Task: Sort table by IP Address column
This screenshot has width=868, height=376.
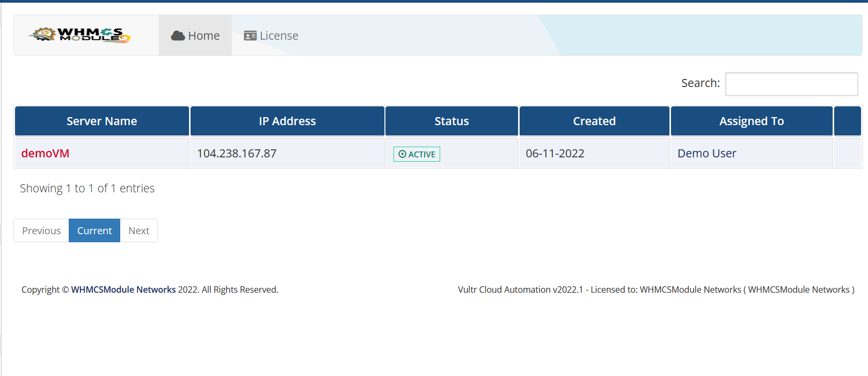Action: click(x=287, y=121)
